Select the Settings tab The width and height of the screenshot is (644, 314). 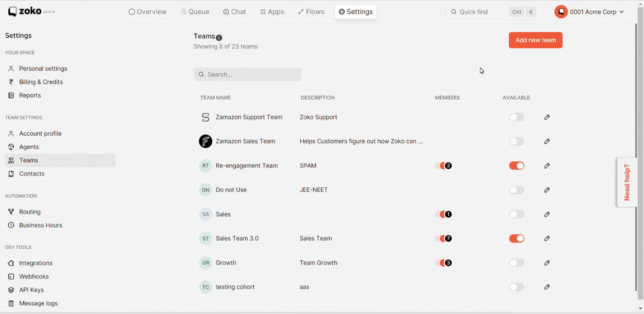[355, 12]
